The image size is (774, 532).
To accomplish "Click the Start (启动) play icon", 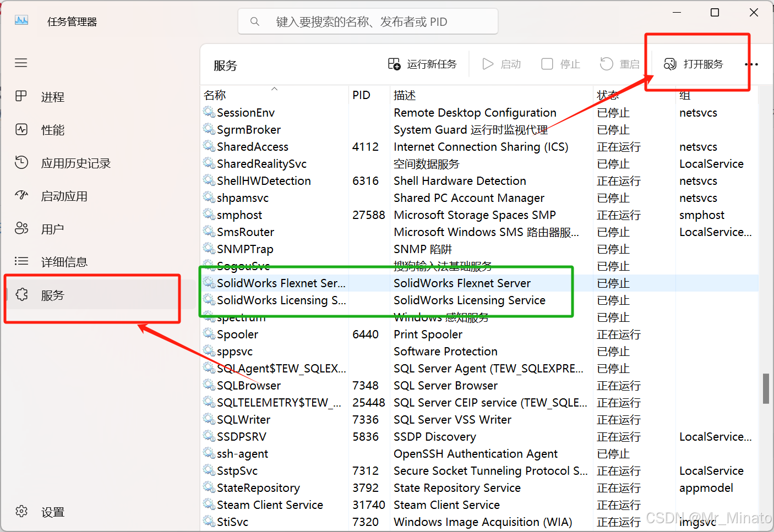I will [x=488, y=64].
